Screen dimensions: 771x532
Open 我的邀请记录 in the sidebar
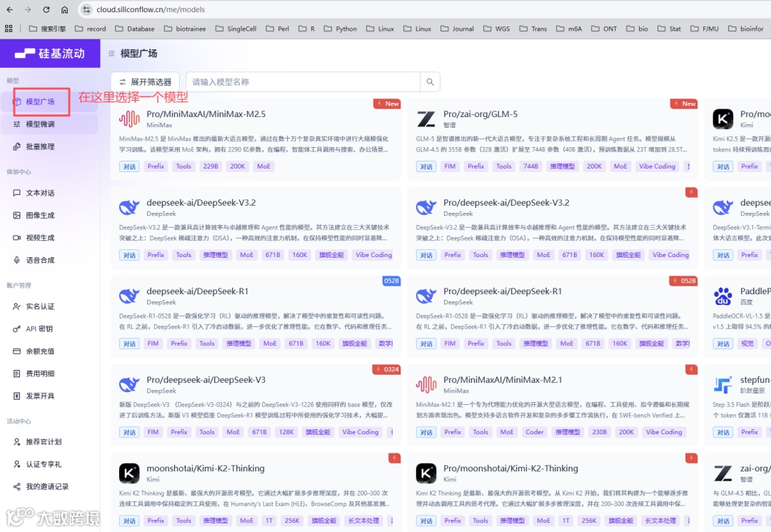pyautogui.click(x=49, y=487)
